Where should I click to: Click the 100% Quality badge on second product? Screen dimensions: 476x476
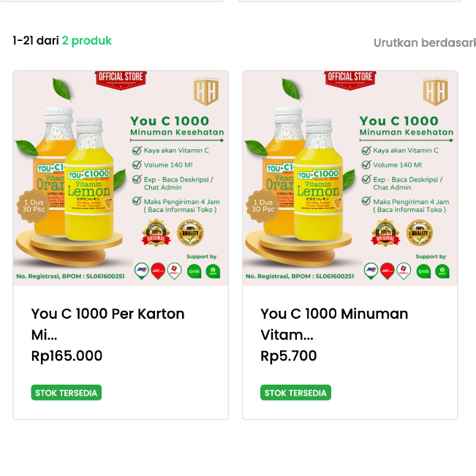click(x=420, y=233)
